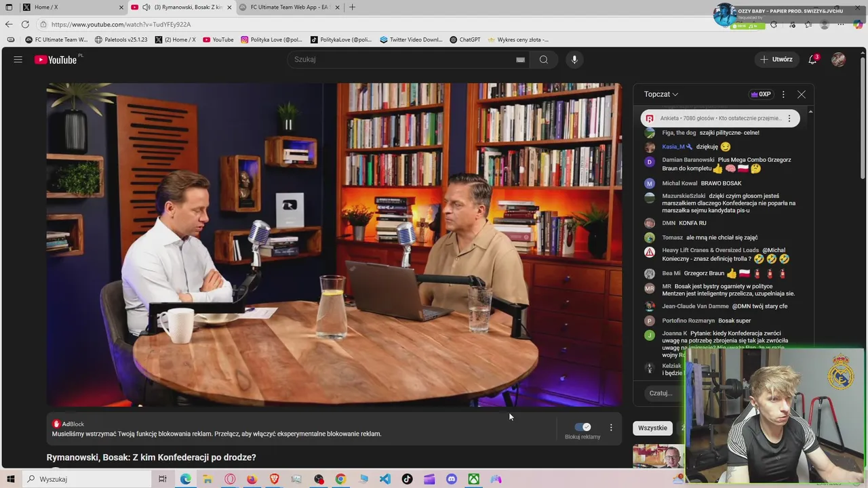Open Twitter Video Downl... bookmark

411,40
